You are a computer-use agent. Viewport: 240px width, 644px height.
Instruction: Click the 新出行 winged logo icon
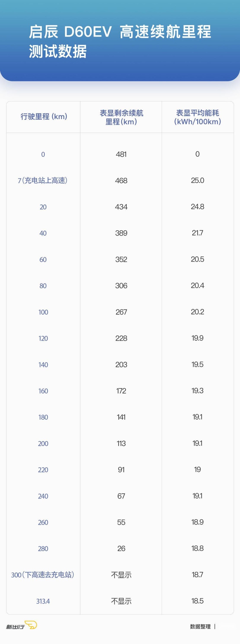tap(31, 625)
